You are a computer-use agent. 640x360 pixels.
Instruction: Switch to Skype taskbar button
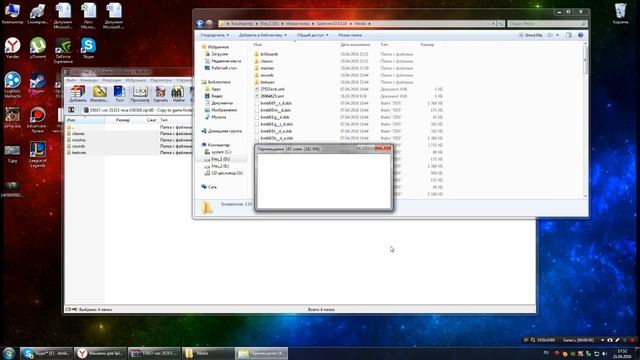click(47, 353)
